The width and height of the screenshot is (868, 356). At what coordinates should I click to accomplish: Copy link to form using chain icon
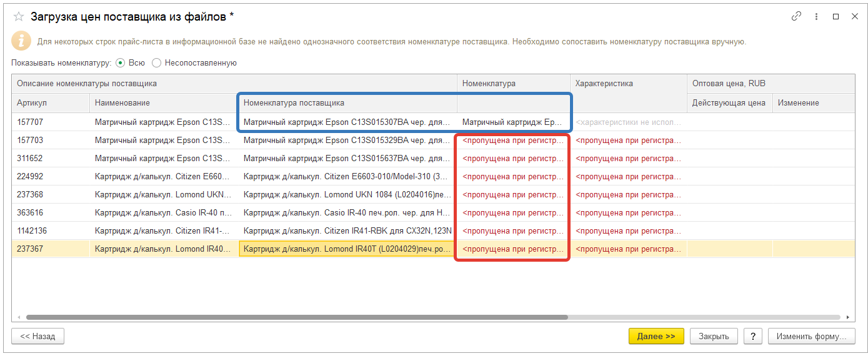[796, 17]
